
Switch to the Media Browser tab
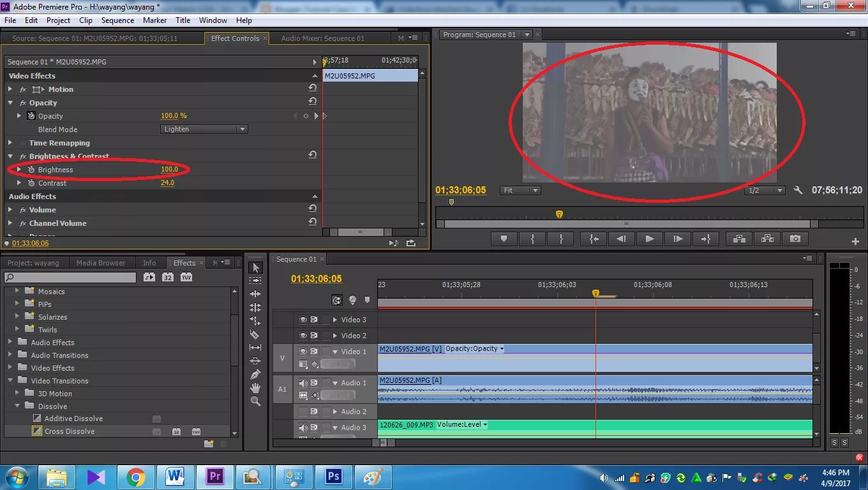click(101, 263)
